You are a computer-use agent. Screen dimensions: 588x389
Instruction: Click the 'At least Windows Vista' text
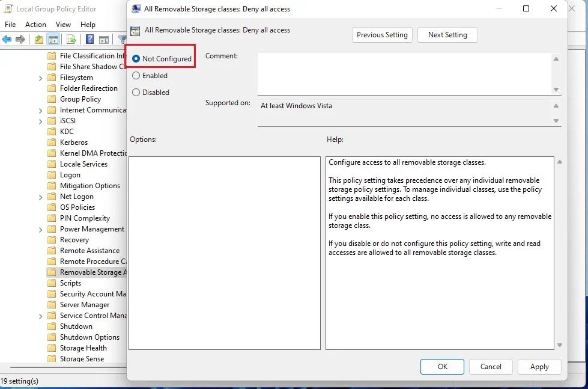tap(296, 106)
